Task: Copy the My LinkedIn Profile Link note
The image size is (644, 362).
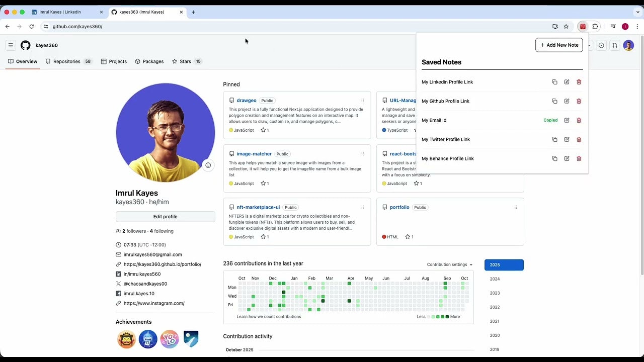Action: point(554,81)
